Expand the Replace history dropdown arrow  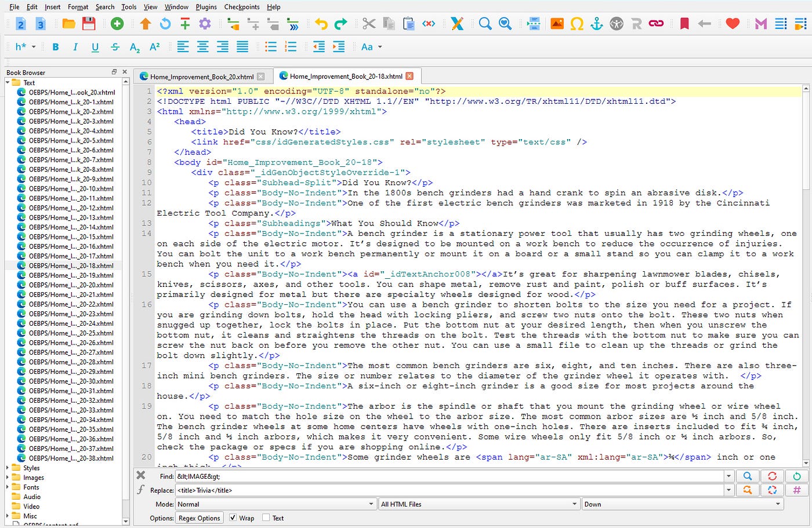point(728,490)
